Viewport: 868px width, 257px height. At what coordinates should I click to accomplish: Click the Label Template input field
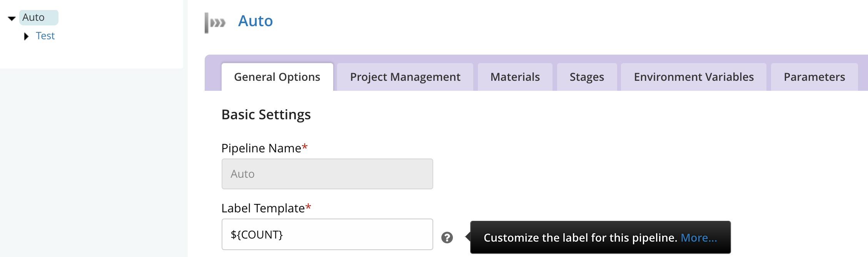point(327,234)
